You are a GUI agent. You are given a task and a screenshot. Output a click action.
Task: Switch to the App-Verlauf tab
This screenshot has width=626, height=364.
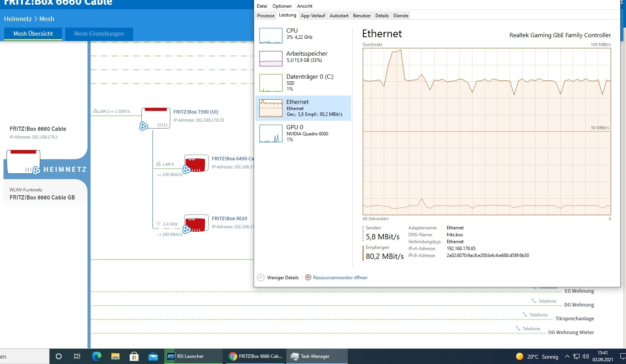[313, 16]
